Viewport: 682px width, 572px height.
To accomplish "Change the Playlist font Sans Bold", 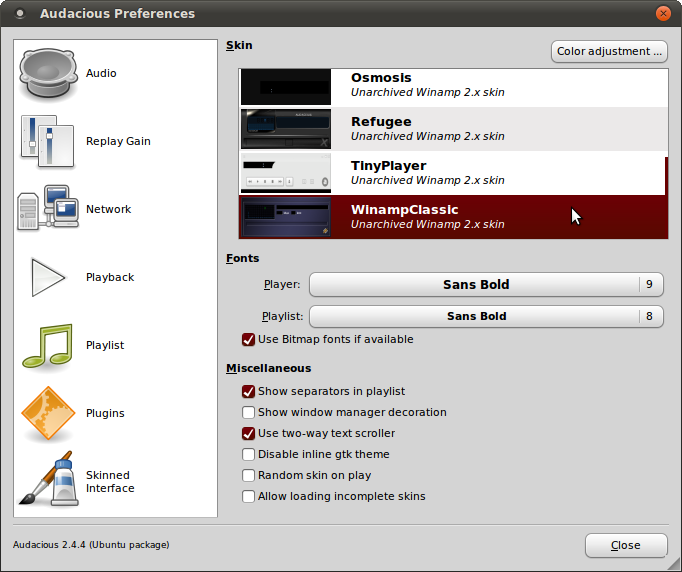I will tap(476, 316).
